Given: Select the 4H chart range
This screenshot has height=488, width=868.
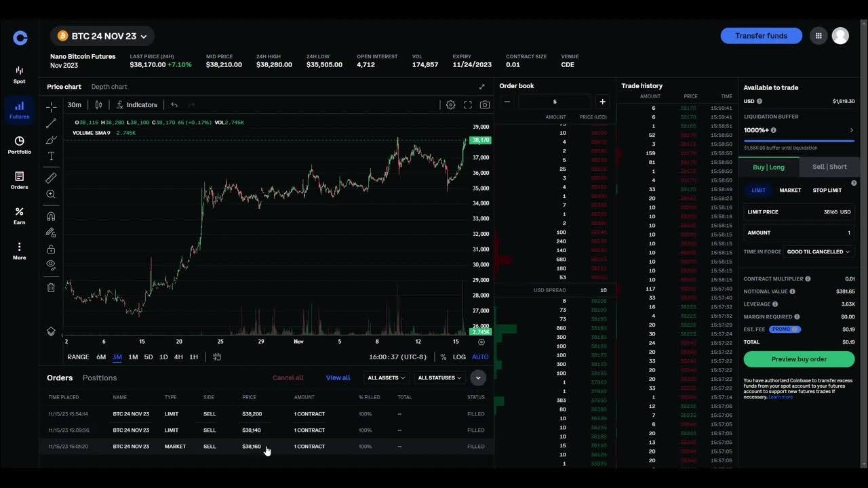Looking at the screenshot, I should pos(178,357).
